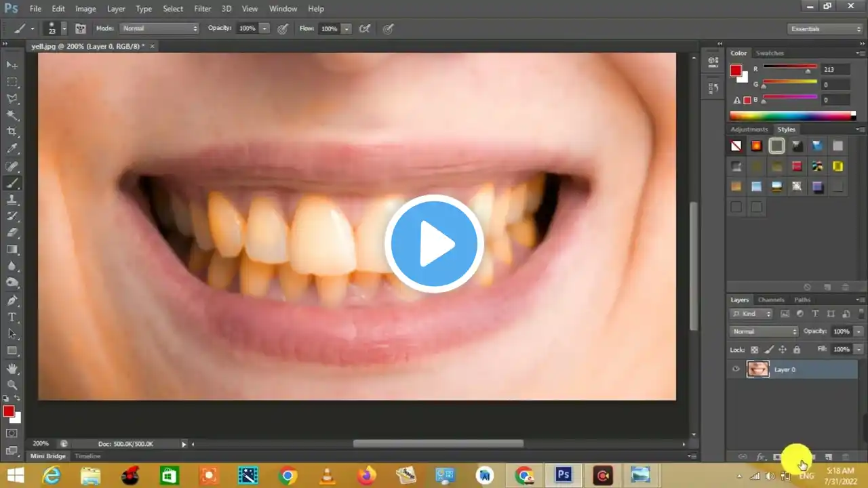This screenshot has width=868, height=488.
Task: Toggle the lock all option for Layer 0
Action: click(x=797, y=349)
